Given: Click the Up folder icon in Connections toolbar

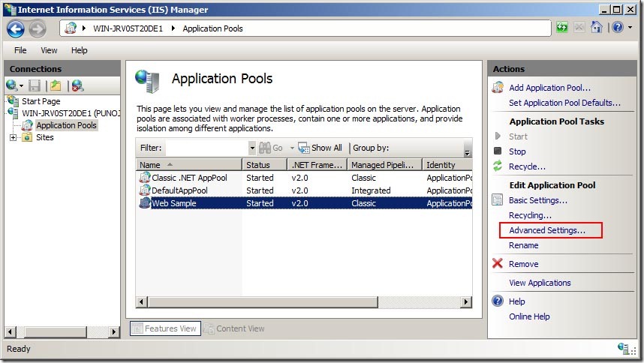Looking at the screenshot, I should tap(56, 85).
